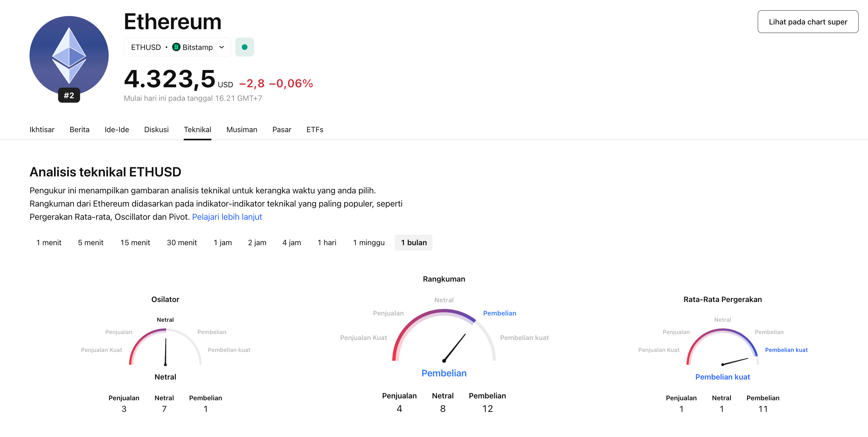868x437 pixels.
Task: Select the 1 hari timeframe
Action: (327, 243)
